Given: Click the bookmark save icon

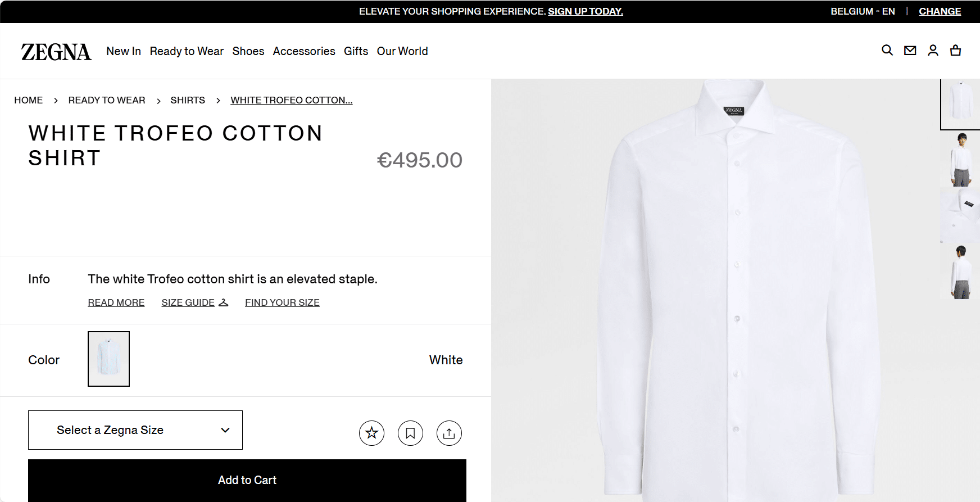Looking at the screenshot, I should [410, 433].
